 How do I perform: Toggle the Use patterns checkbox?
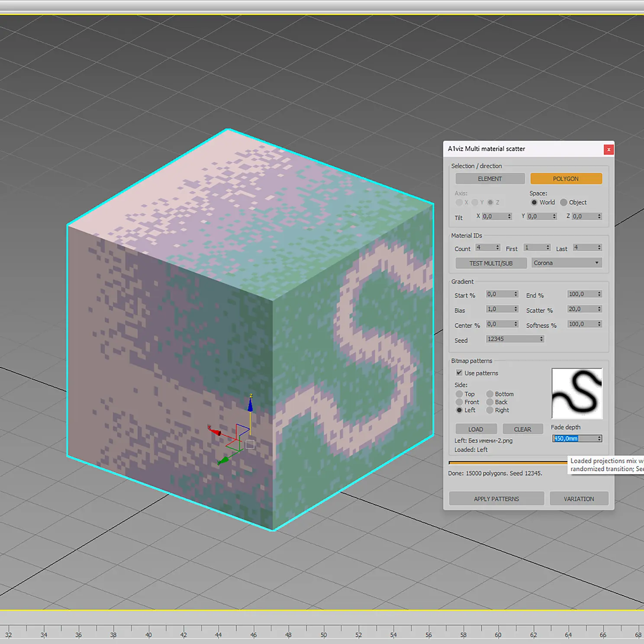point(459,373)
